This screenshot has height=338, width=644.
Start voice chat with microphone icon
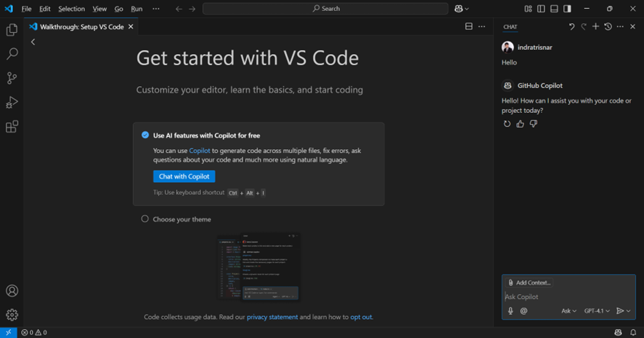[x=510, y=311]
